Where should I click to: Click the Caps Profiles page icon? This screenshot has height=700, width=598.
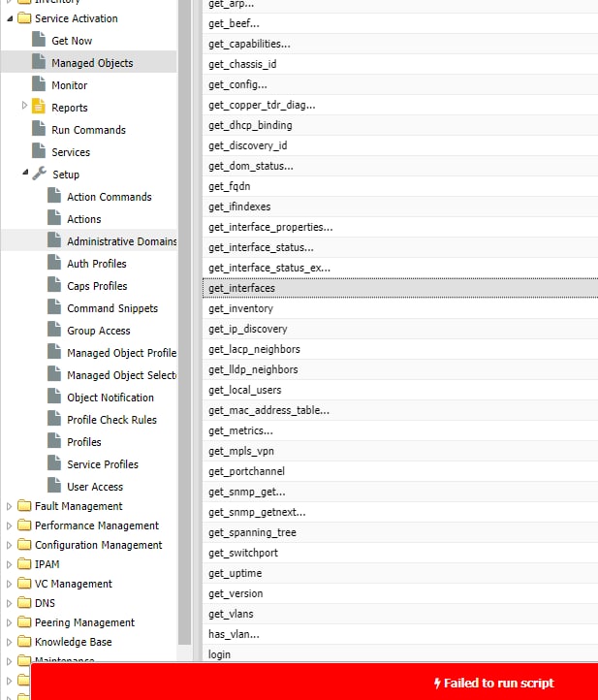(54, 285)
